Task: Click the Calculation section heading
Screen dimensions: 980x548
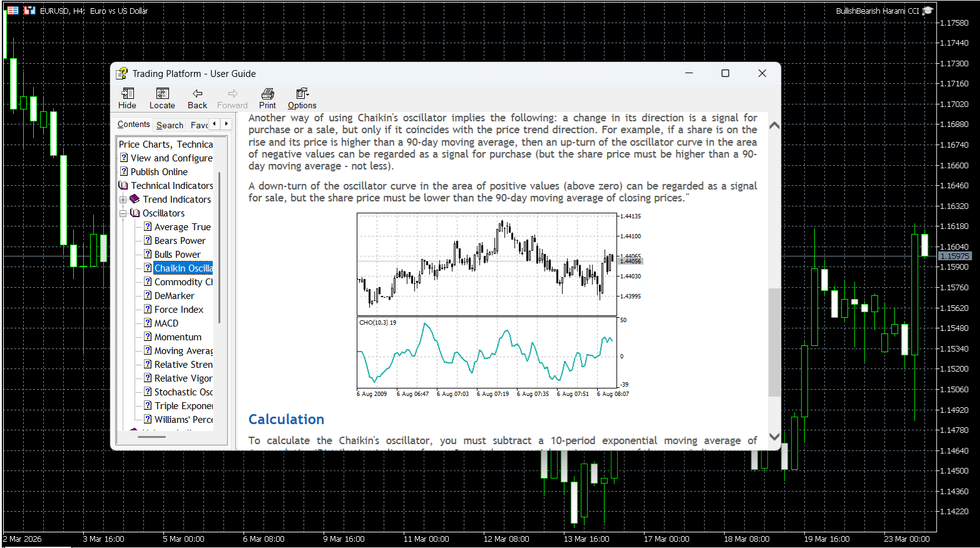Action: [286, 419]
